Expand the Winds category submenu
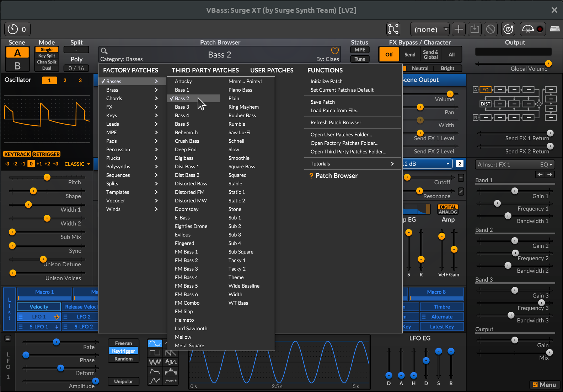Image resolution: width=563 pixels, height=392 pixels. coord(132,209)
